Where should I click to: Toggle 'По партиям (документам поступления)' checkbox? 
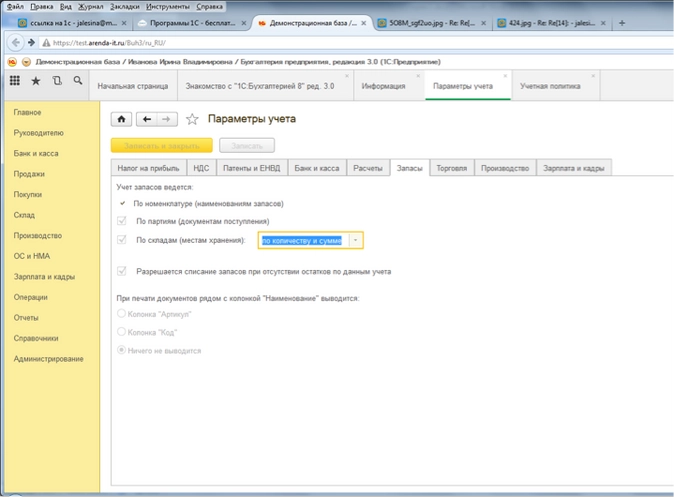[122, 221]
